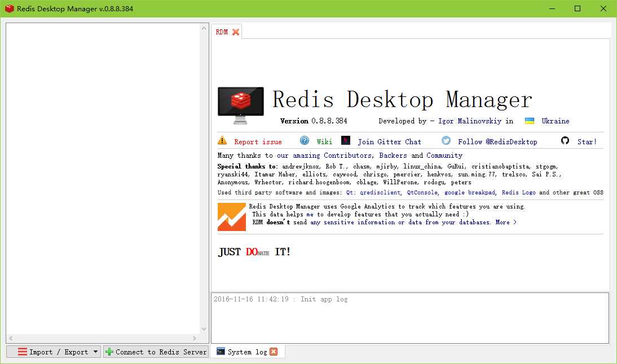This screenshot has height=364, width=617.
Task: Open the Report issue link
Action: [258, 142]
